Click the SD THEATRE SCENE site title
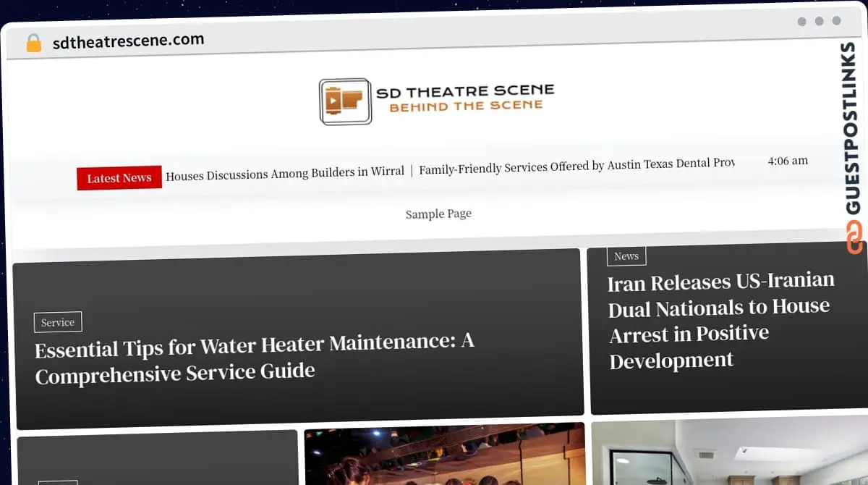 coord(465,91)
